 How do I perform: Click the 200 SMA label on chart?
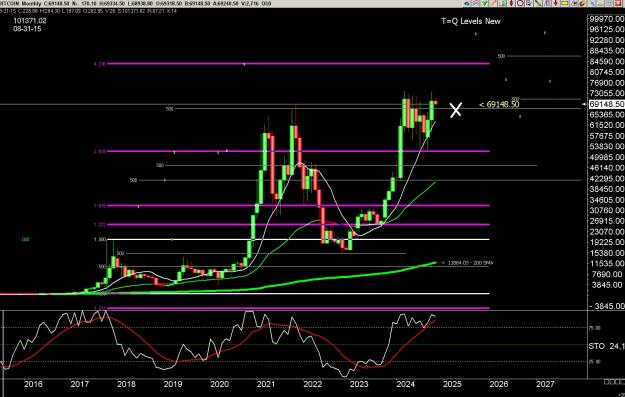[x=467, y=263]
